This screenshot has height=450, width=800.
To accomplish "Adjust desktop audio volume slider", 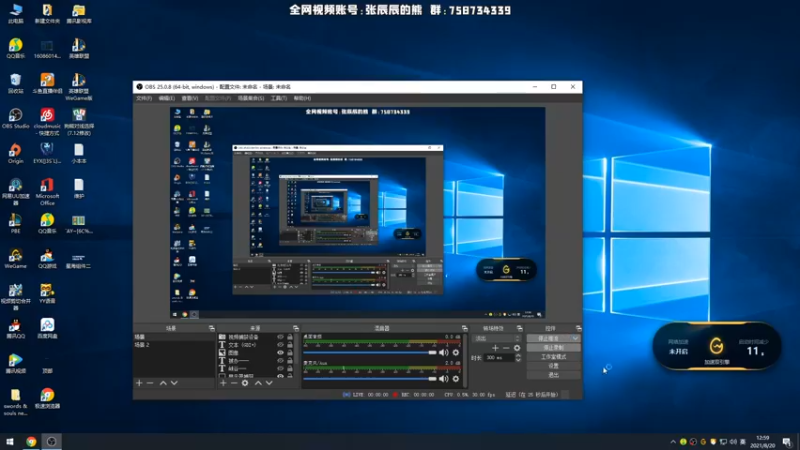I will click(370, 353).
